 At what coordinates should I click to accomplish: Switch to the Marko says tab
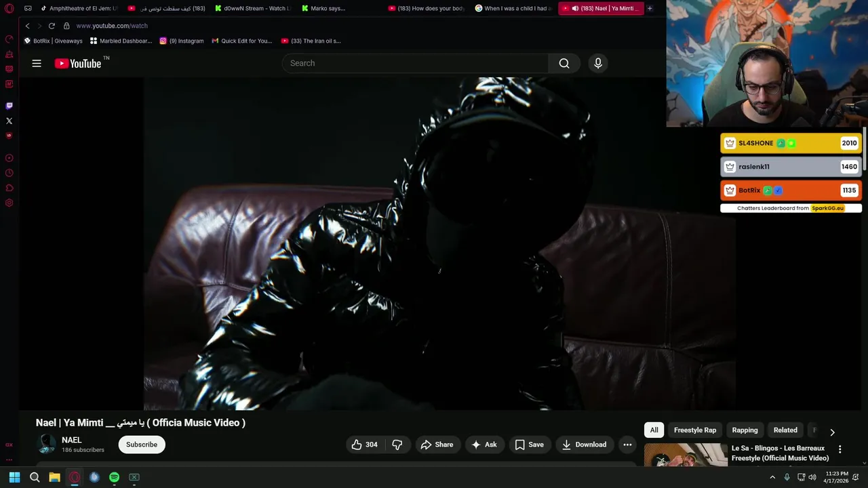[x=339, y=8]
